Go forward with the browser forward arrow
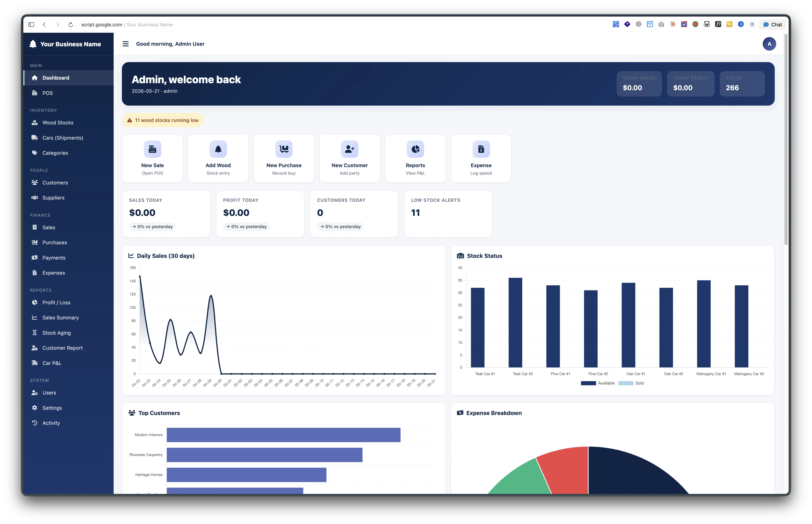This screenshot has height=524, width=812. click(x=57, y=24)
